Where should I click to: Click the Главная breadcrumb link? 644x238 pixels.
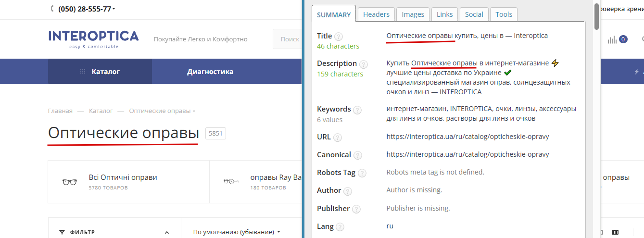(60, 111)
